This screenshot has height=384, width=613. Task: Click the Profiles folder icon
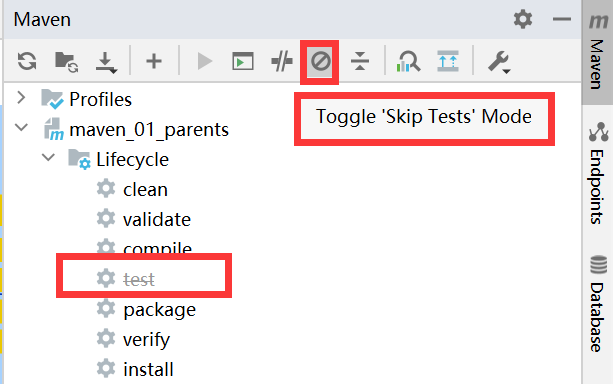(52, 99)
